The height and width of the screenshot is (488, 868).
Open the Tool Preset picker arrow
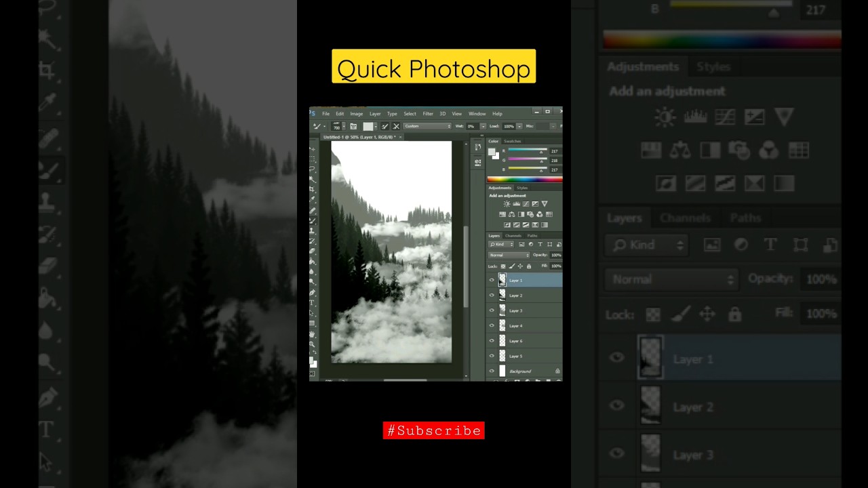(324, 126)
